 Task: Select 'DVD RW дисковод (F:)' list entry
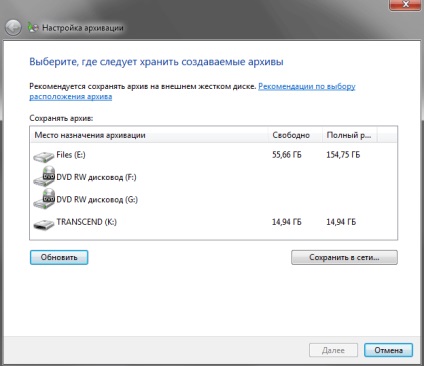click(96, 177)
